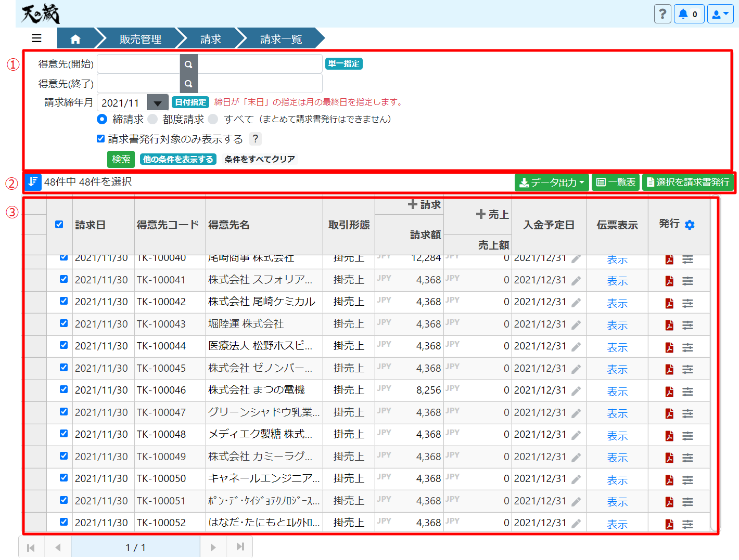
Task: Click 一覧表 button
Action: pyautogui.click(x=616, y=183)
